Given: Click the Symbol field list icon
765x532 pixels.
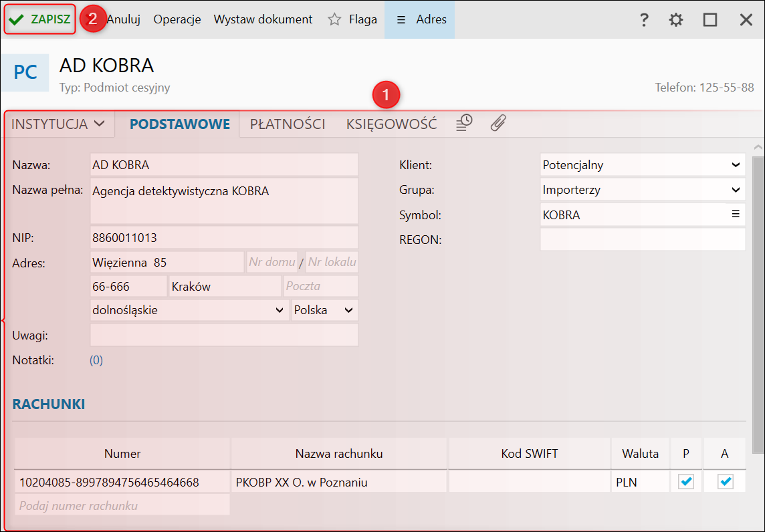Looking at the screenshot, I should (x=736, y=215).
